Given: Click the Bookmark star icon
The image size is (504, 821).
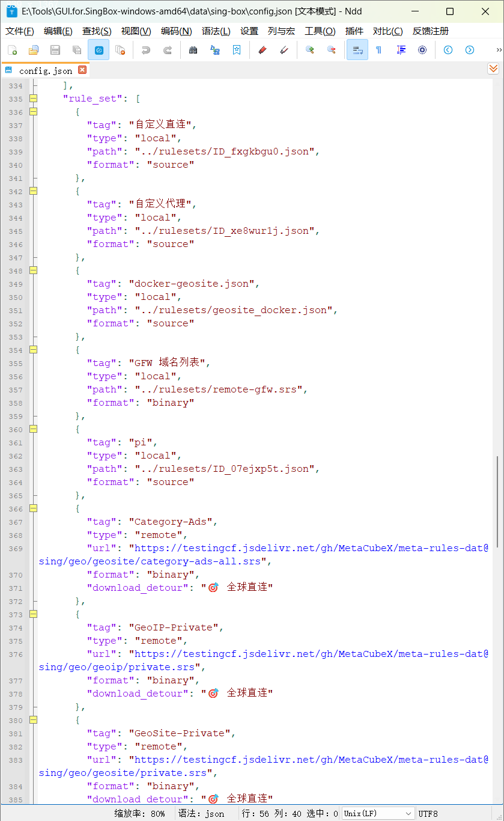Looking at the screenshot, I should coord(237,50).
